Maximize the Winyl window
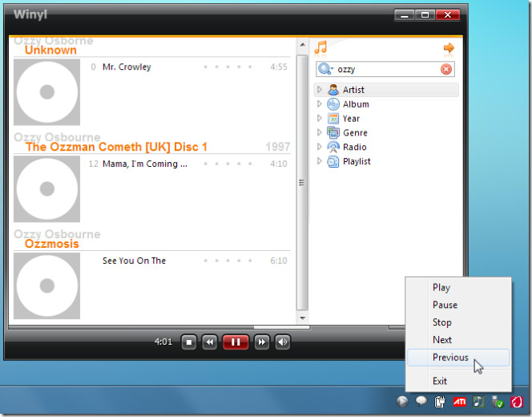This screenshot has width=532, height=417. pos(425,15)
